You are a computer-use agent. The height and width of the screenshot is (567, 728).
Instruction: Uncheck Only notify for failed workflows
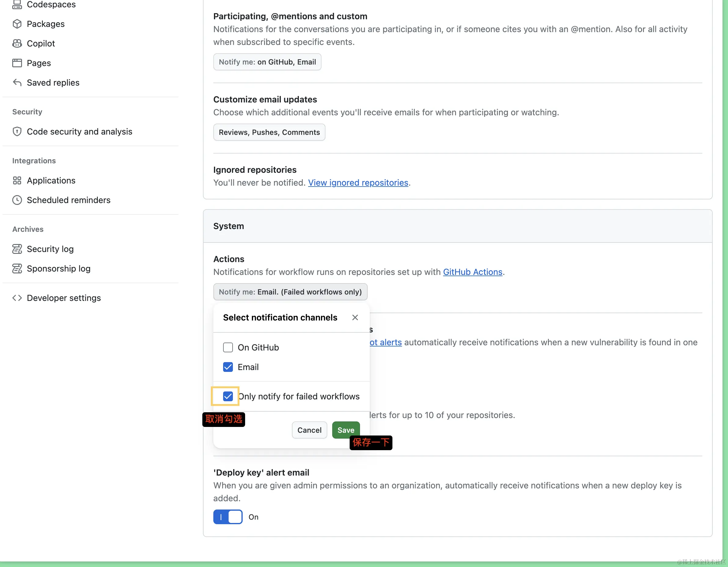pyautogui.click(x=228, y=396)
